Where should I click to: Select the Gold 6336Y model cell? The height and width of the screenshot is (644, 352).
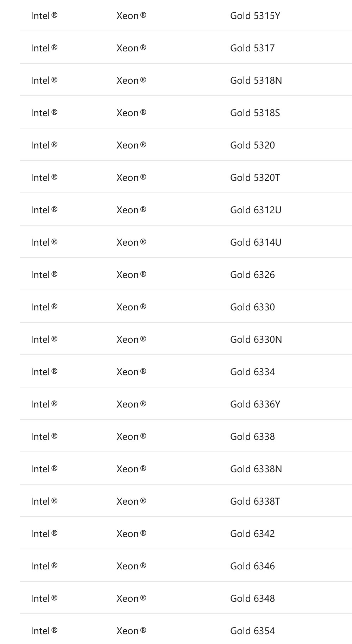(x=255, y=404)
